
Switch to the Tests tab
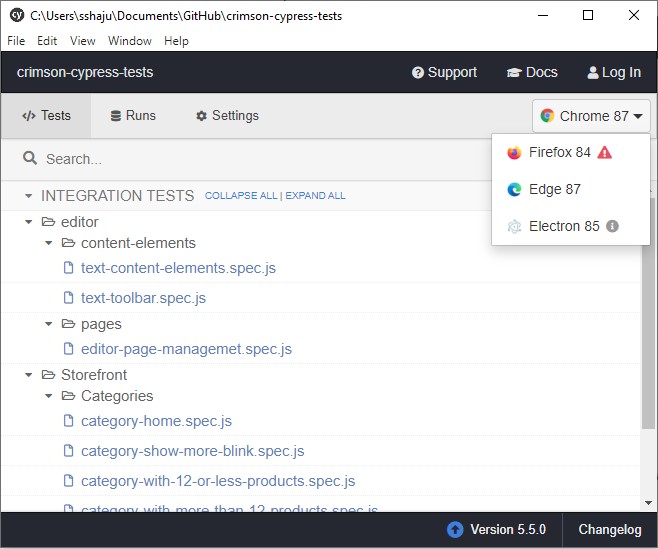tap(46, 115)
